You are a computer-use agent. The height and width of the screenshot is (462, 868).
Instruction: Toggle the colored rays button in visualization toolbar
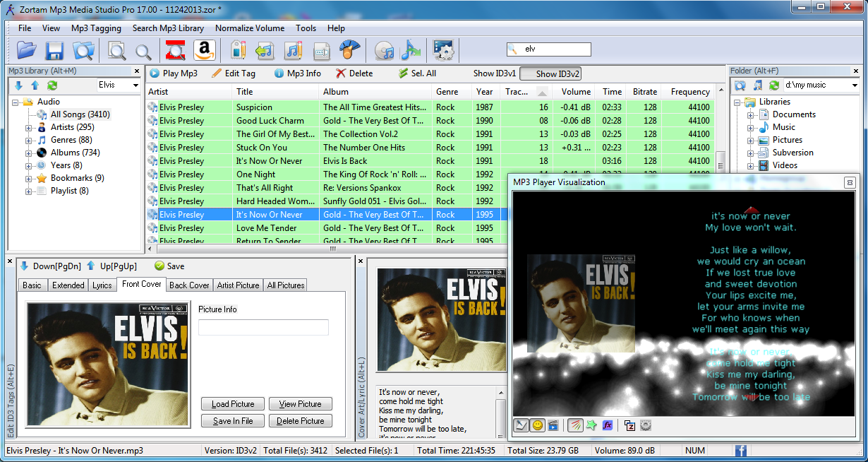tap(575, 425)
